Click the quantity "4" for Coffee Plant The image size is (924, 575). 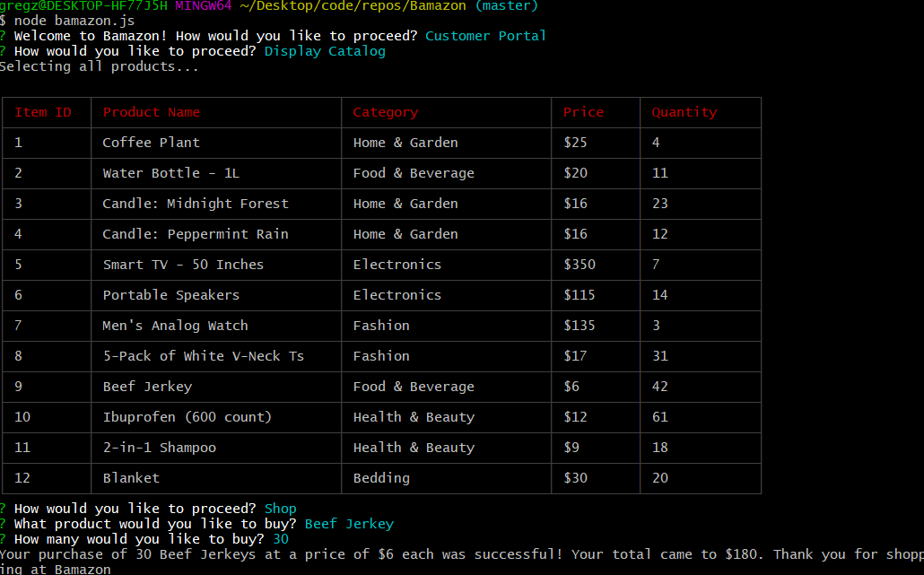pyautogui.click(x=656, y=143)
